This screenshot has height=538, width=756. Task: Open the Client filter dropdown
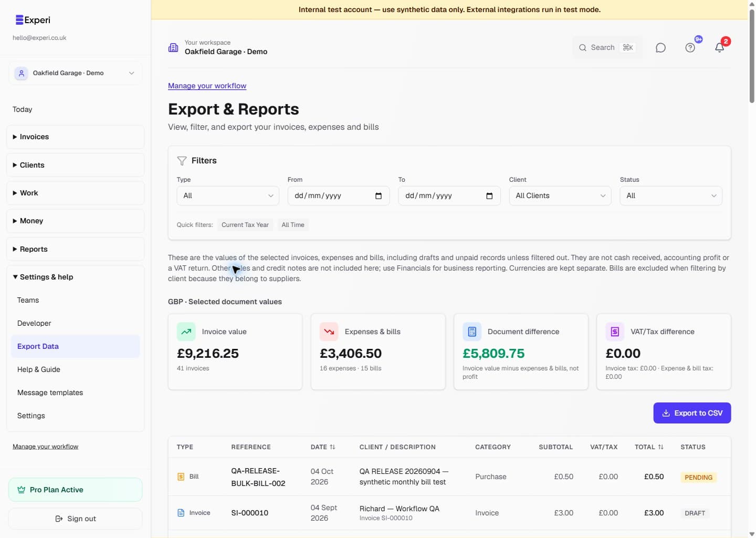tap(560, 196)
